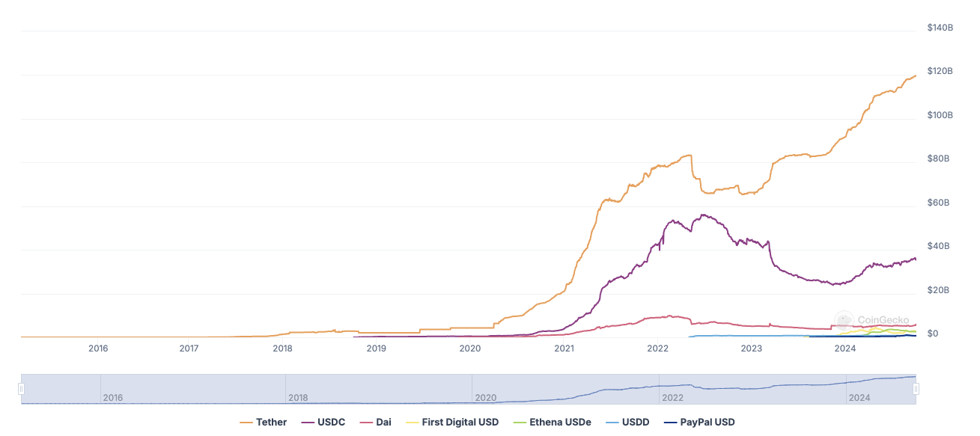Click the 2022 mark in the navigator
The image size is (980, 436).
[672, 398]
